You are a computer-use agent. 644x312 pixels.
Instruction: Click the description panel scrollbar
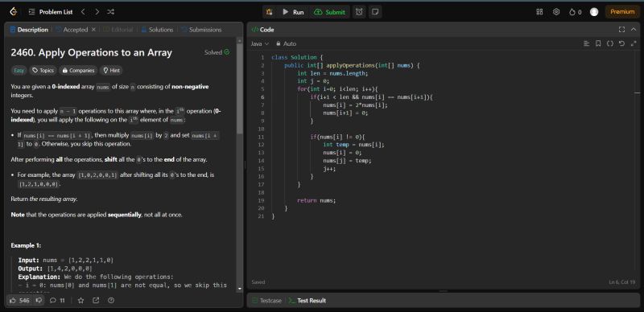(240, 88)
